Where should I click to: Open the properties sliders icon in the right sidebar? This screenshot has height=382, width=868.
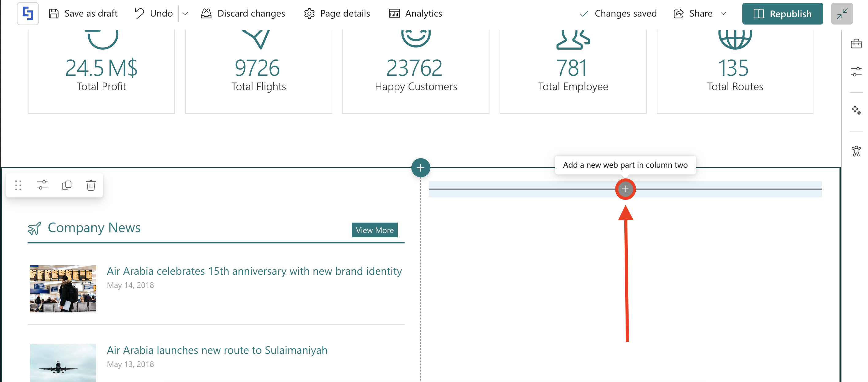(x=856, y=72)
